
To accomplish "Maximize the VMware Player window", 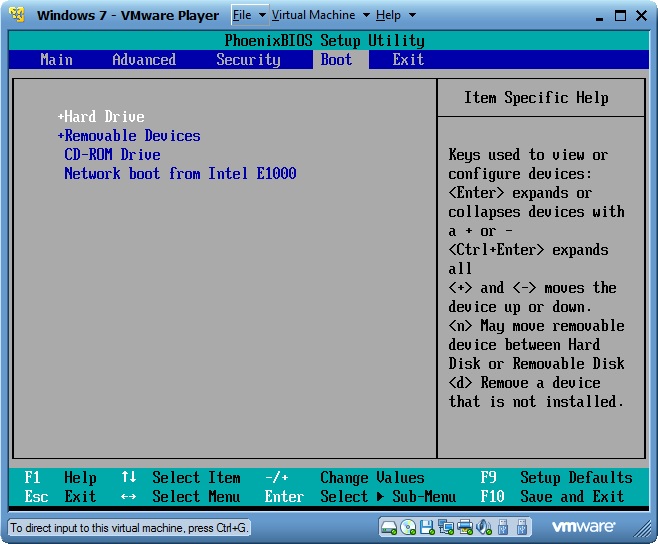I will click(x=620, y=16).
